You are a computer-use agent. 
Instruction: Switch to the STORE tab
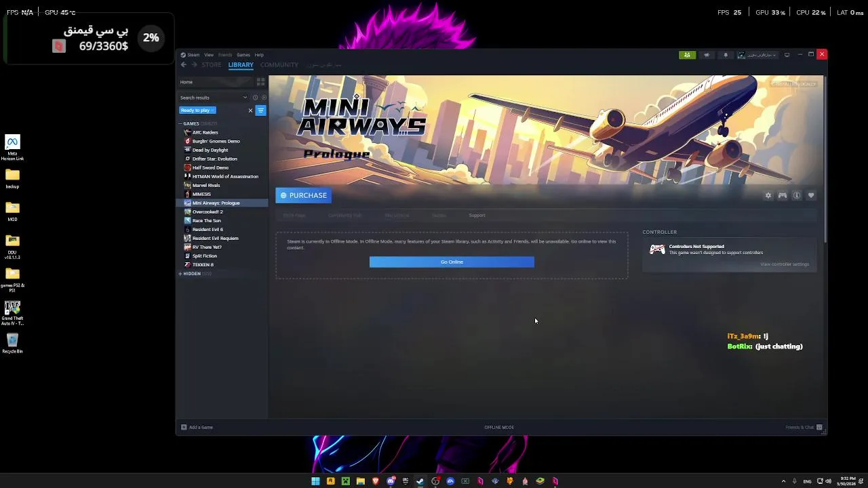(x=212, y=65)
